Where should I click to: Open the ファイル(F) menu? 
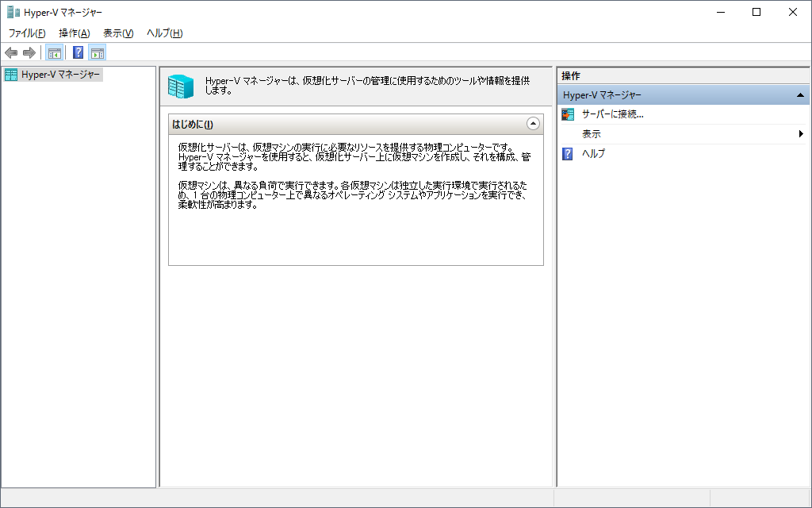27,33
